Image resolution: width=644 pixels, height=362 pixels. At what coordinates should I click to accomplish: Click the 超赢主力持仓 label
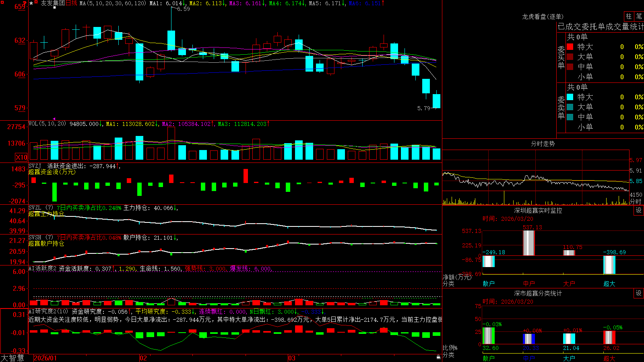[46, 214]
